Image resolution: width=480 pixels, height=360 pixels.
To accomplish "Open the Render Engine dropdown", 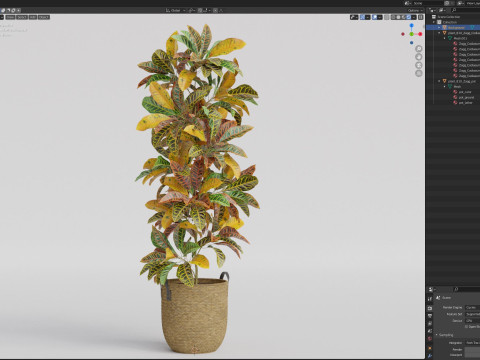I will click(473, 307).
